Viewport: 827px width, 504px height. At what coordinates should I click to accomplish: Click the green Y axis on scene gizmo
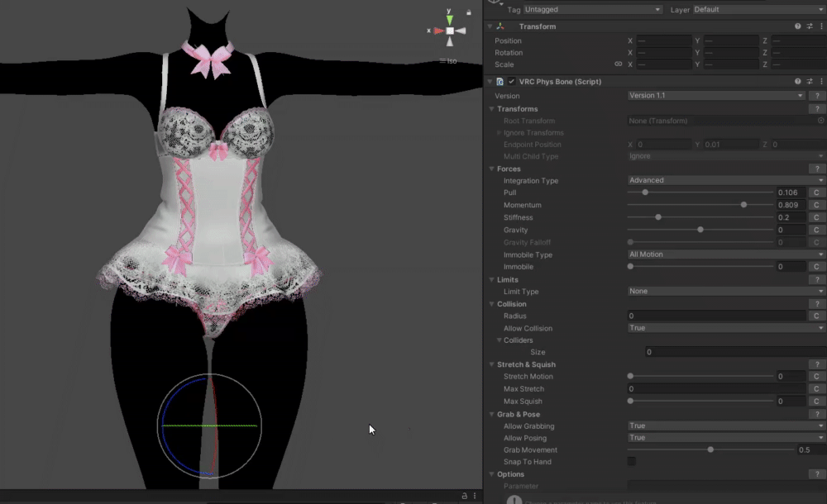click(450, 19)
